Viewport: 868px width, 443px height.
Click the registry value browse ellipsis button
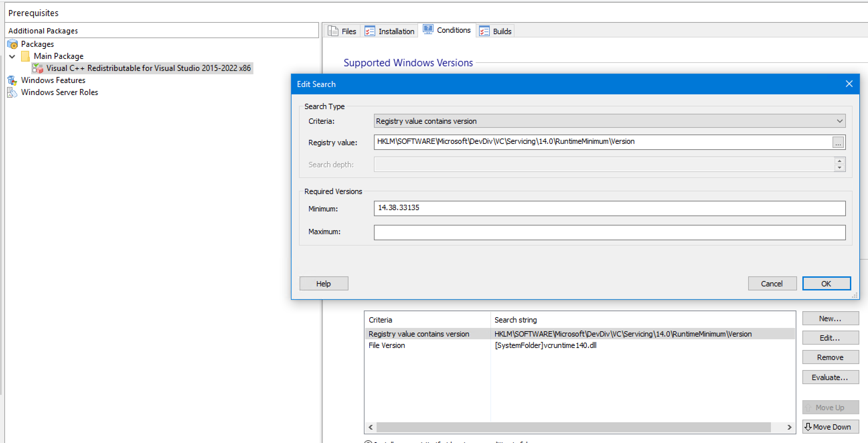838,143
